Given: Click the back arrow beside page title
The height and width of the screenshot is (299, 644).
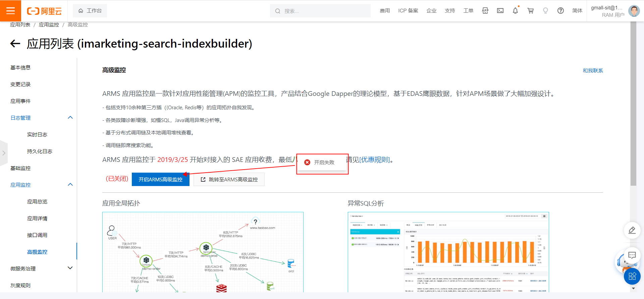Looking at the screenshot, I should coord(15,44).
